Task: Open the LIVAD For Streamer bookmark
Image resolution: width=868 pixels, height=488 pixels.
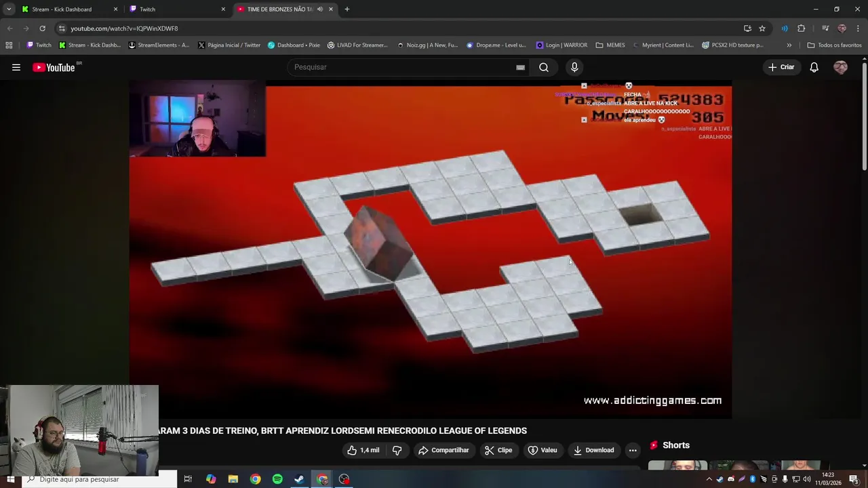Action: (357, 45)
